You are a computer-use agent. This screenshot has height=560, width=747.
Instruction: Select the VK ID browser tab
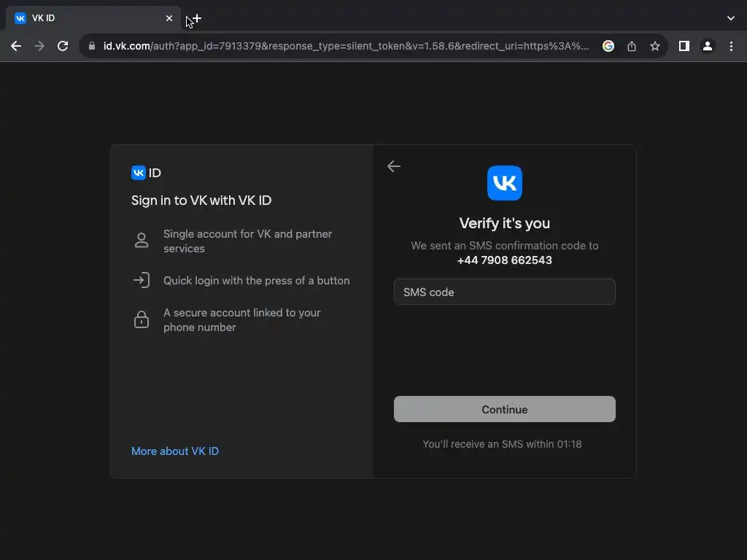93,18
